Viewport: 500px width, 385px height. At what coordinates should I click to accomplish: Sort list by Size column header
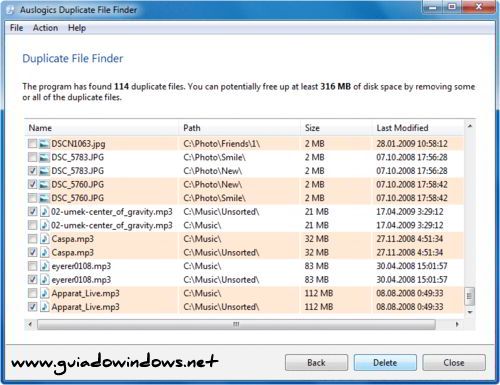point(336,128)
